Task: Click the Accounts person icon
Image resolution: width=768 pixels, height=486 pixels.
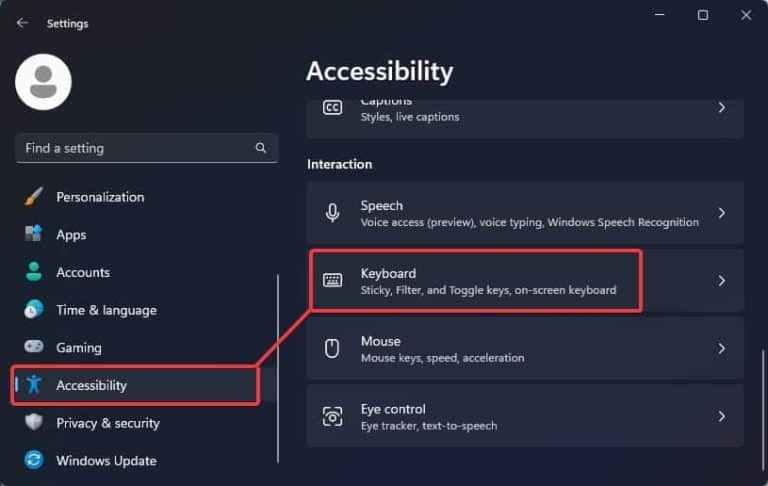Action: tap(34, 272)
